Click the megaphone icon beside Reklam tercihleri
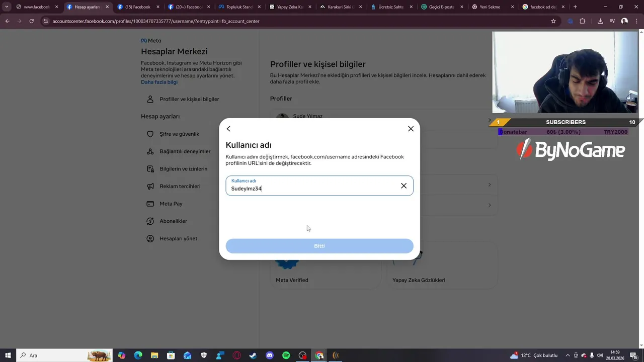644x362 pixels. click(150, 186)
